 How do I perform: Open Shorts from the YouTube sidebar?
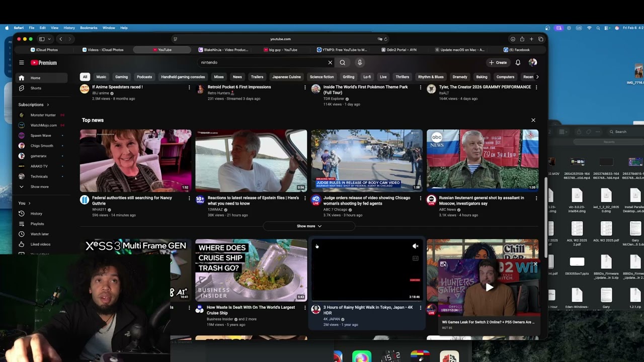pyautogui.click(x=40, y=88)
